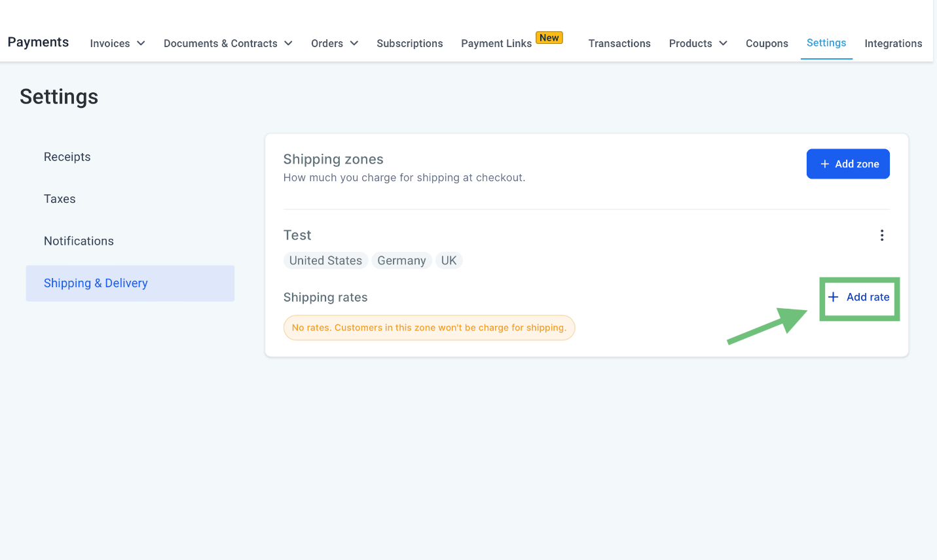This screenshot has width=937, height=560.
Task: Expand the Invoices dropdown chevron
Action: coord(141,43)
